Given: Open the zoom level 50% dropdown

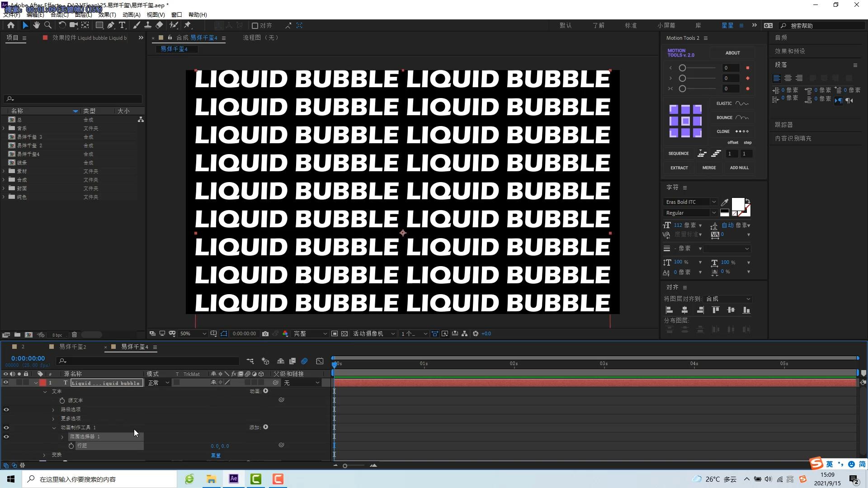Looking at the screenshot, I should [x=193, y=333].
